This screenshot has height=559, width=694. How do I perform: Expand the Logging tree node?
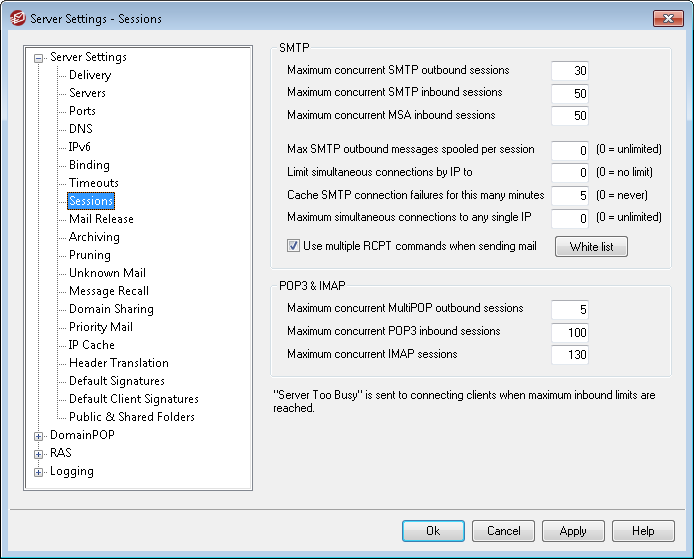pos(39,472)
